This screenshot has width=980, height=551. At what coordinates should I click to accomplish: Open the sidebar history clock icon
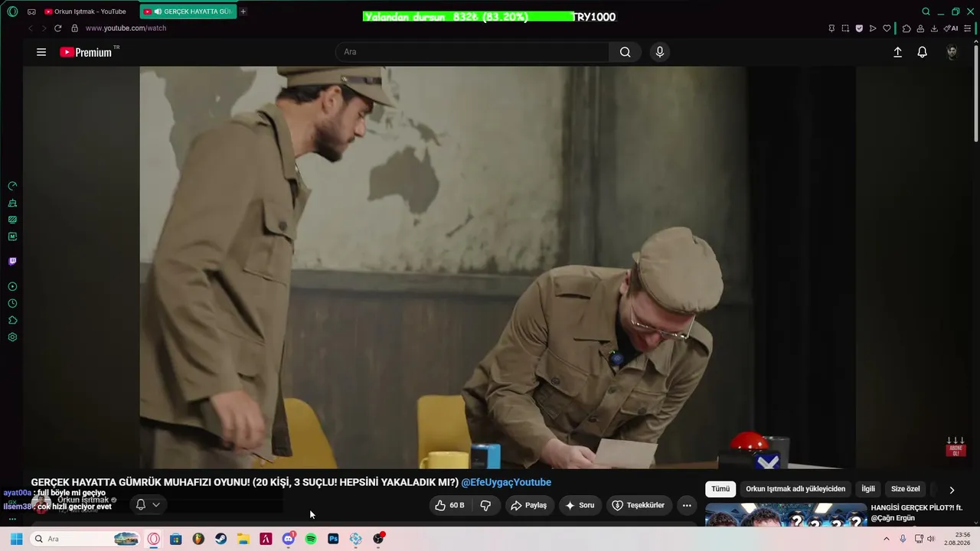click(12, 303)
